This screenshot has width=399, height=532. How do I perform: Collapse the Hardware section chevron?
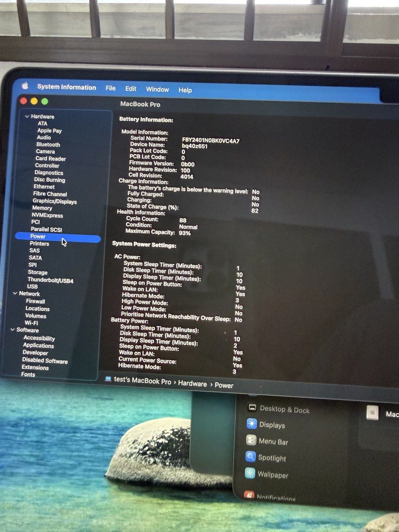(x=27, y=116)
